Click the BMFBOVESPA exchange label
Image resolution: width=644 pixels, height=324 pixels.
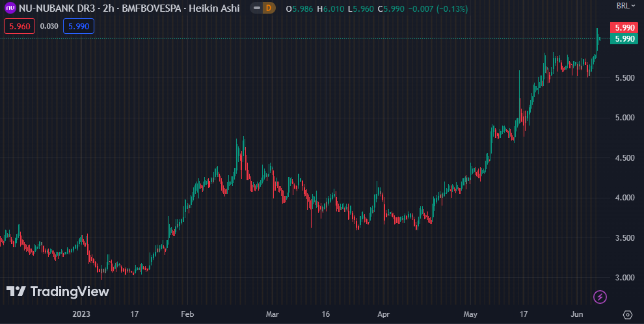(x=151, y=8)
